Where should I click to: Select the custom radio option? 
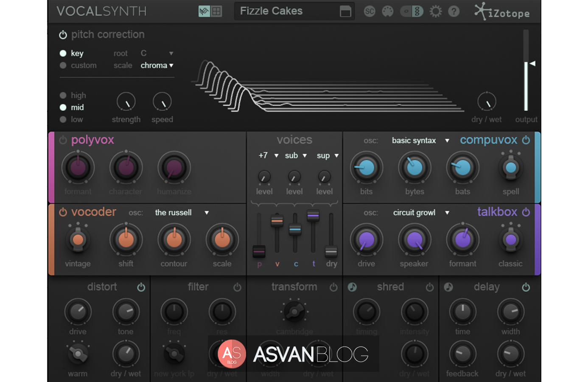click(63, 65)
